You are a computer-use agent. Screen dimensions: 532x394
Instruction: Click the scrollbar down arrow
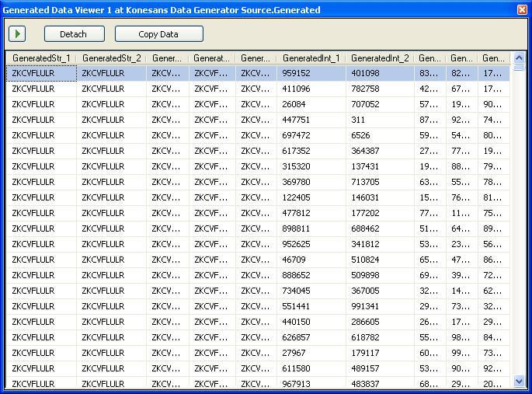(x=519, y=381)
